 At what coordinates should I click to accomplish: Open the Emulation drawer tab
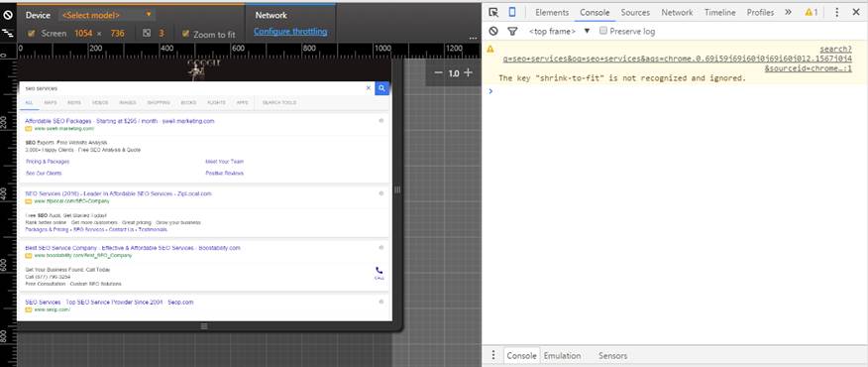(562, 355)
